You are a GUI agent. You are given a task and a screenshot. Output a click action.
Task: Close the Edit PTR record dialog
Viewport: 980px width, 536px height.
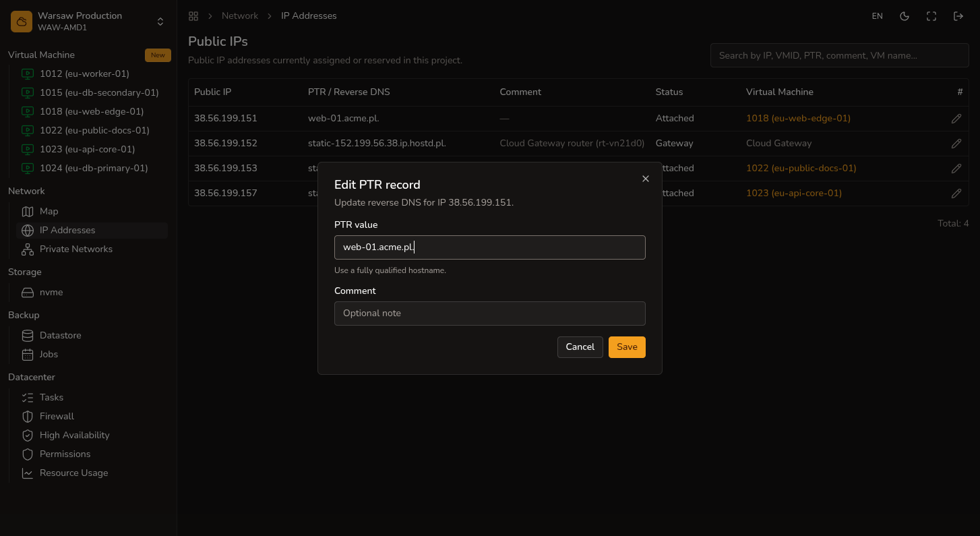646,179
